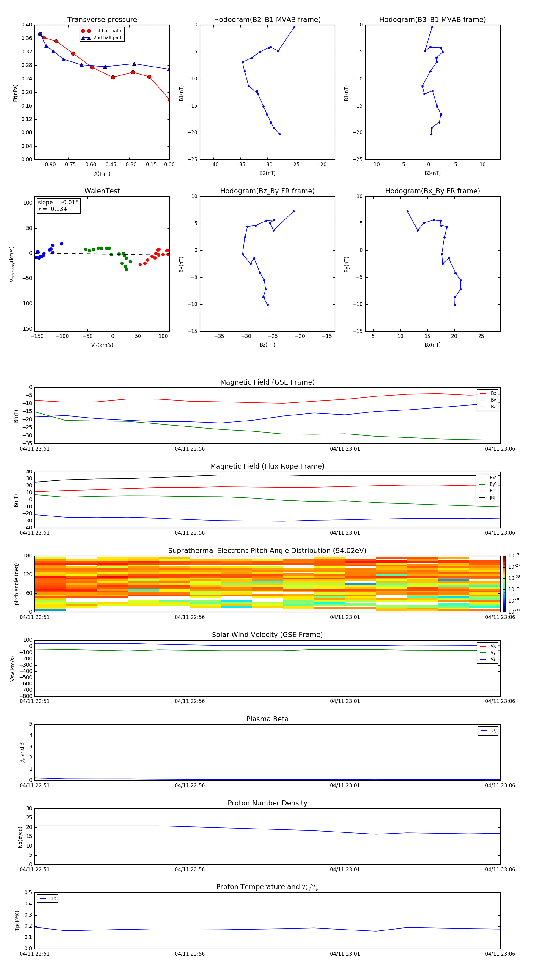
Task: Click the 'WalenTest' plot title
Action: 102,191
